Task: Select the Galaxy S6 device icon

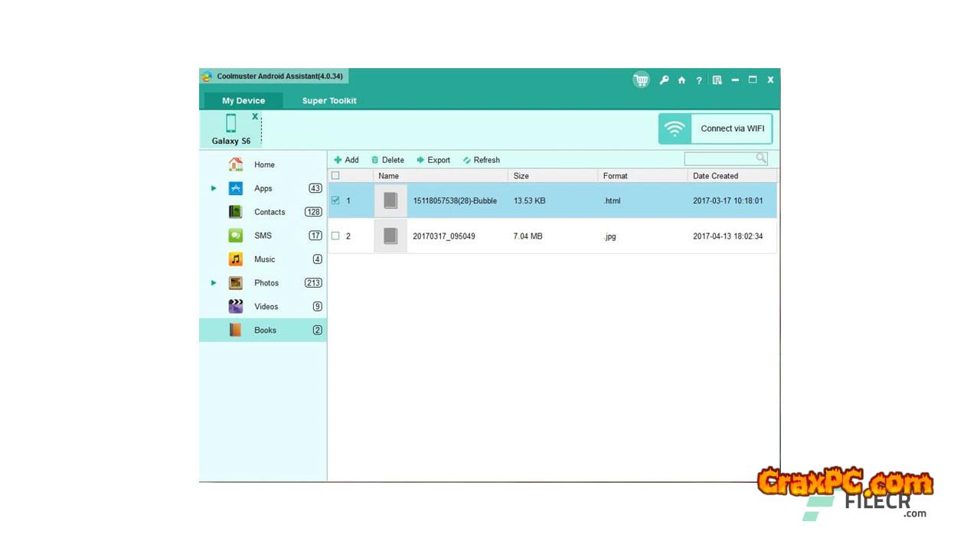Action: (x=230, y=124)
